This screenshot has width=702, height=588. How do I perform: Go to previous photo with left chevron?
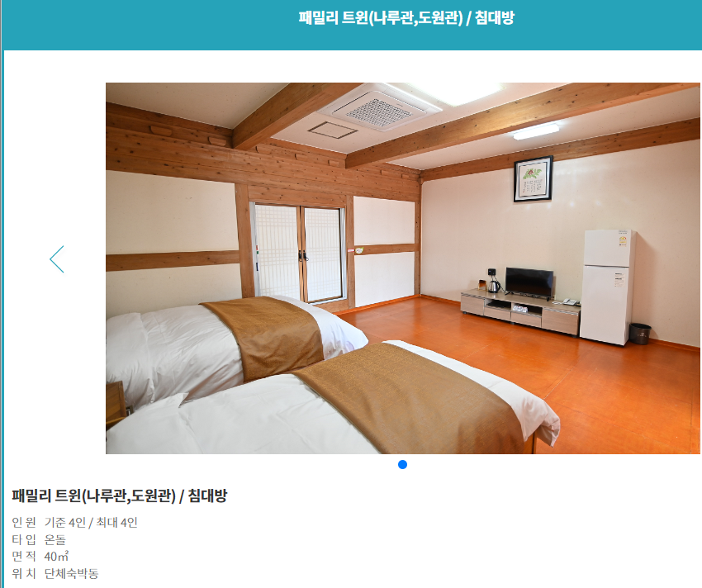[x=57, y=259]
